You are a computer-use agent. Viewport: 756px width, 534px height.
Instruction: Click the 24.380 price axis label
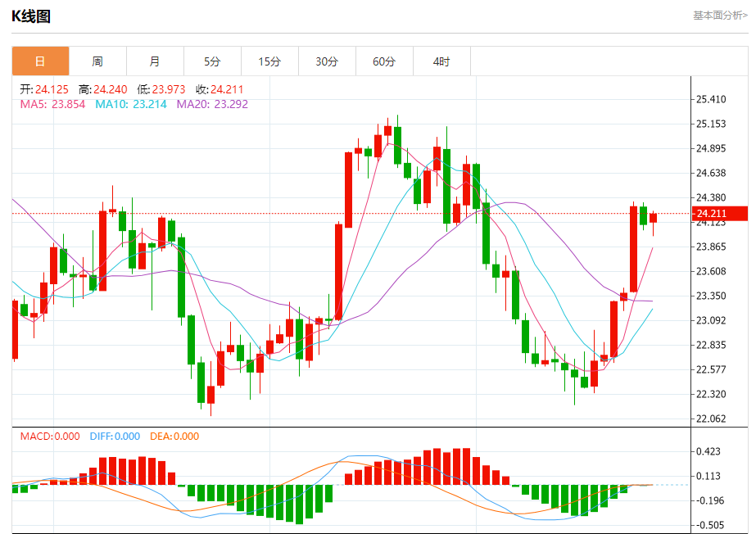pos(711,197)
